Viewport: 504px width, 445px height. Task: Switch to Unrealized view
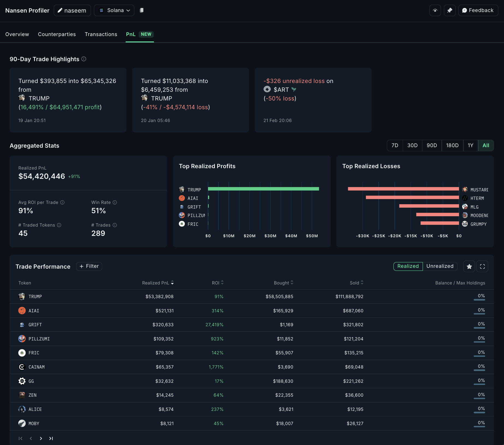[x=440, y=266]
